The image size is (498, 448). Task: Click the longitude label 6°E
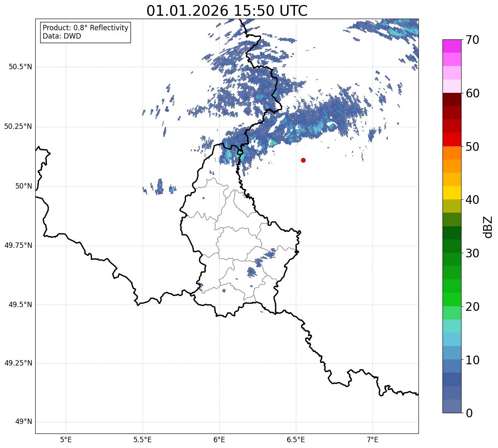pos(219,439)
